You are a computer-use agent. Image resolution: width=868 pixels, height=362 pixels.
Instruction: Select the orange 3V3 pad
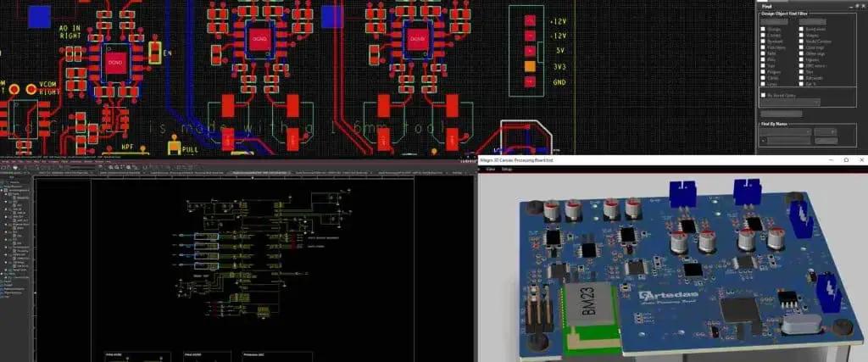[x=530, y=66]
